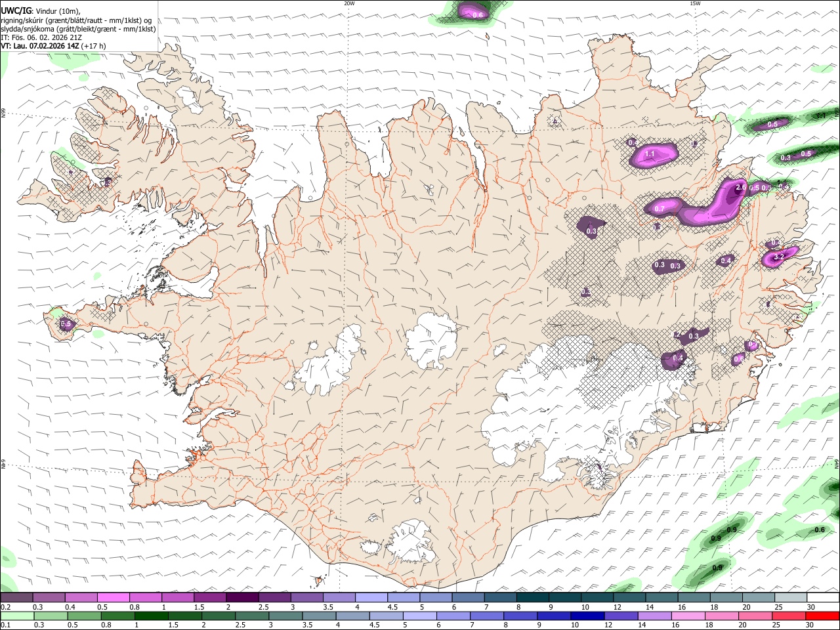Select the darkest green 1 rain legend swatch

151,616
